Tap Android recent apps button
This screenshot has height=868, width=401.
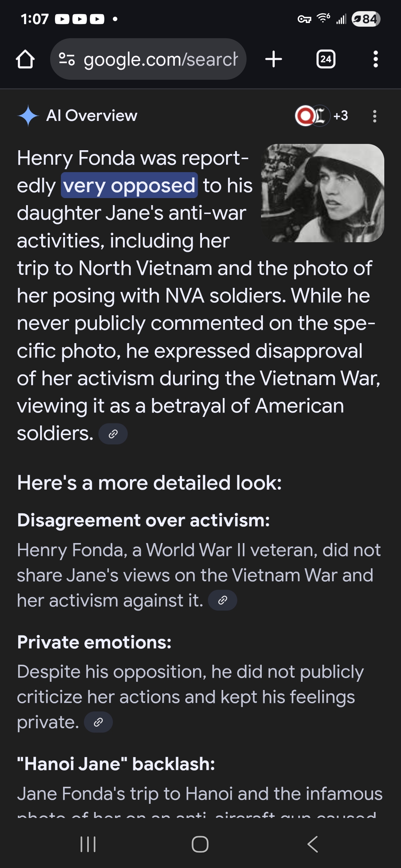(88, 845)
